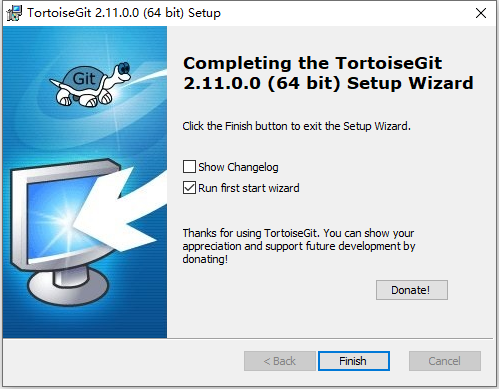Click the installer icon in the title bar
This screenshot has height=389, width=499.
(14, 13)
